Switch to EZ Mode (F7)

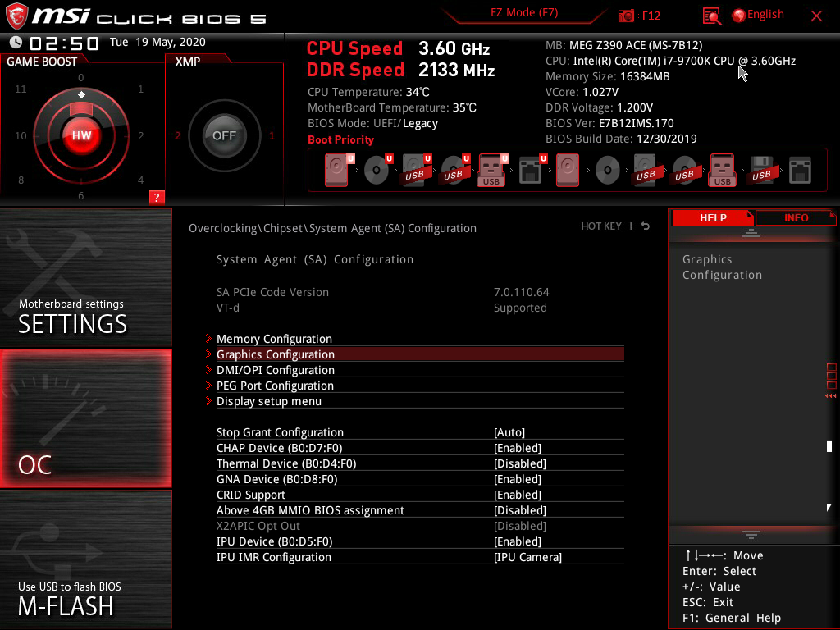(x=524, y=13)
